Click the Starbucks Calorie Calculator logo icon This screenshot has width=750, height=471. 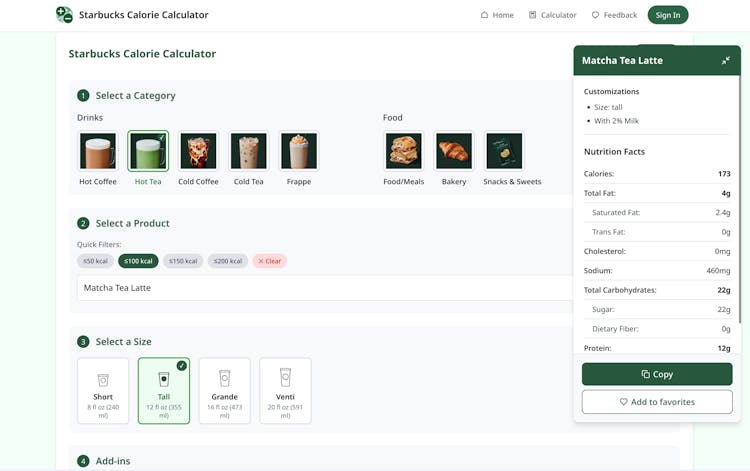(64, 15)
